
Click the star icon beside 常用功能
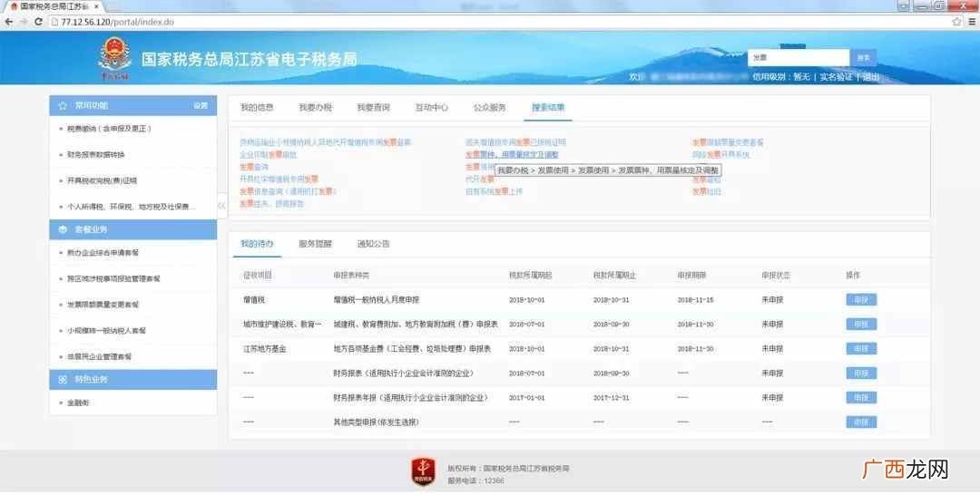click(x=63, y=106)
